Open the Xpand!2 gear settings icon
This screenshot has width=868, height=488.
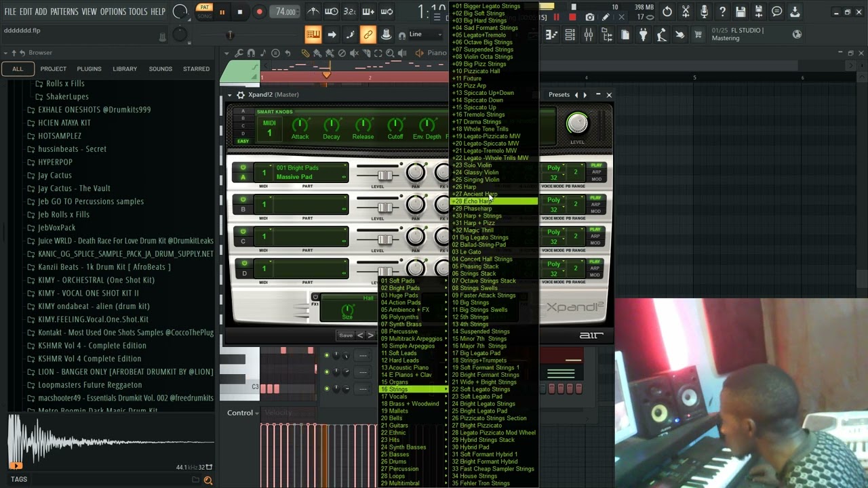pyautogui.click(x=240, y=95)
